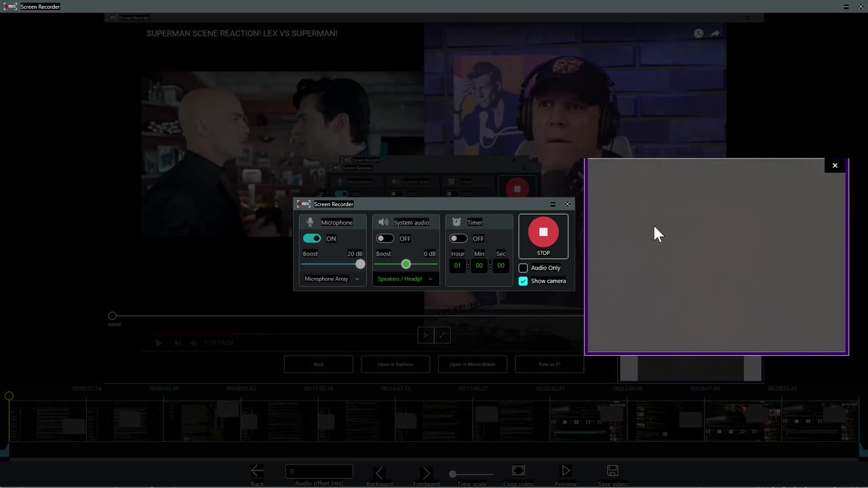Close the camera preview window
The image size is (868, 488).
tap(835, 165)
